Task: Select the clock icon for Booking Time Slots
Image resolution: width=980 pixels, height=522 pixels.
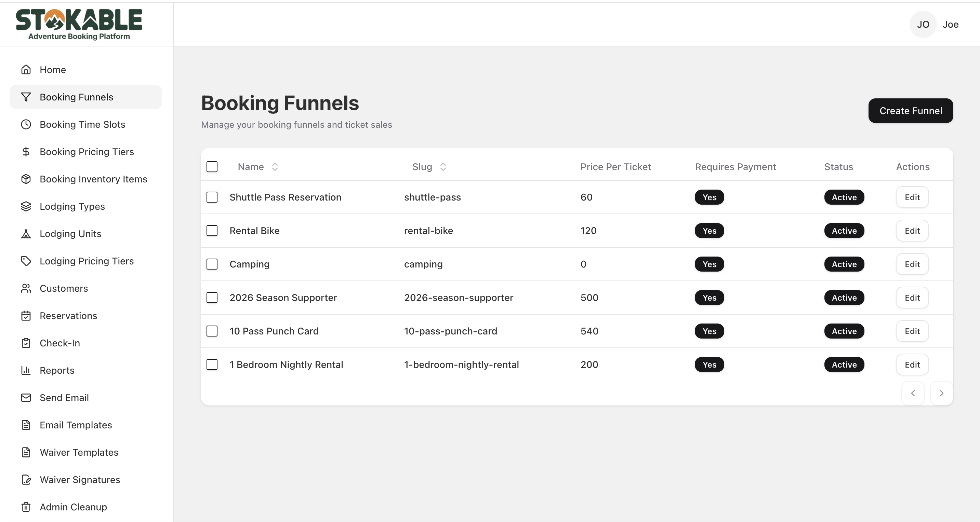Action: click(26, 124)
